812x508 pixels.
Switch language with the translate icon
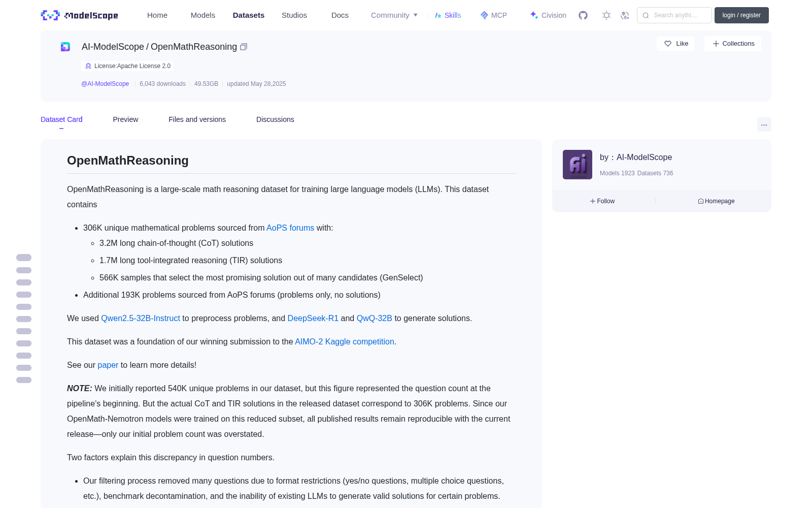click(x=625, y=15)
